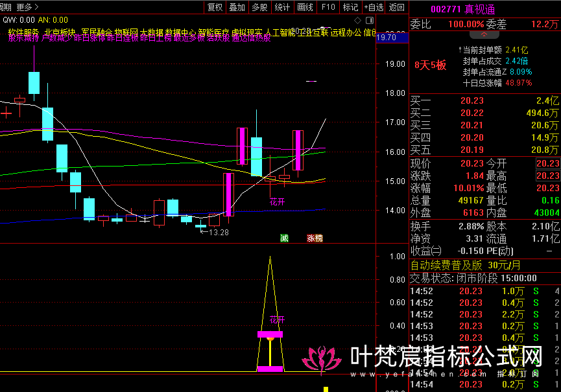Image resolution: width=561 pixels, height=392 pixels.
Task: Click the 总量 value 49167
Action: point(471,200)
